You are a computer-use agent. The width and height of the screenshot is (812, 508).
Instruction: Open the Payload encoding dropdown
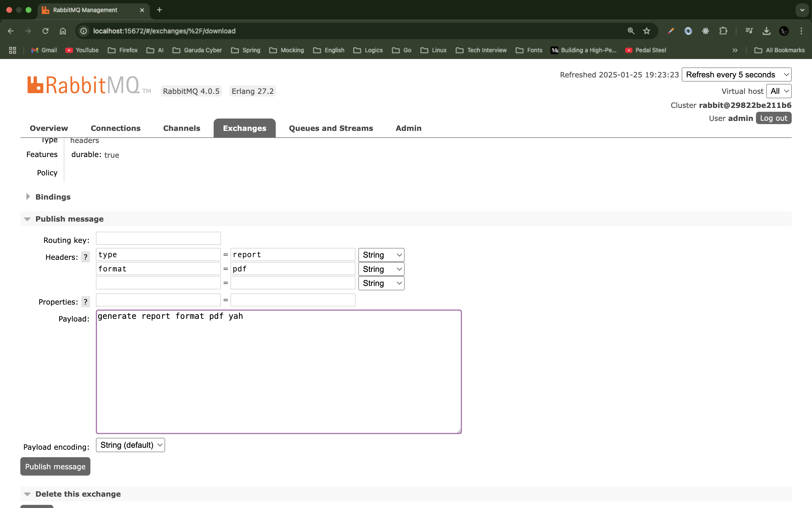(x=130, y=445)
